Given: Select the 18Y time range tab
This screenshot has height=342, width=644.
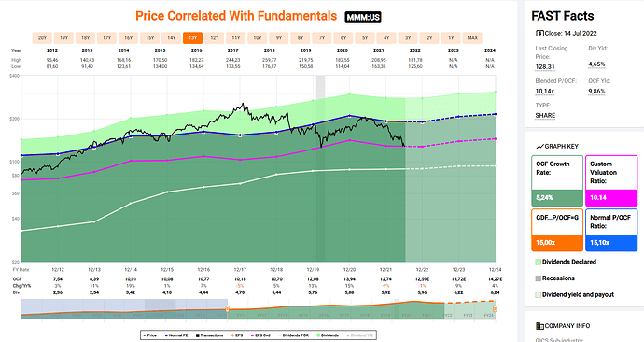Looking at the screenshot, I should 86,37.
